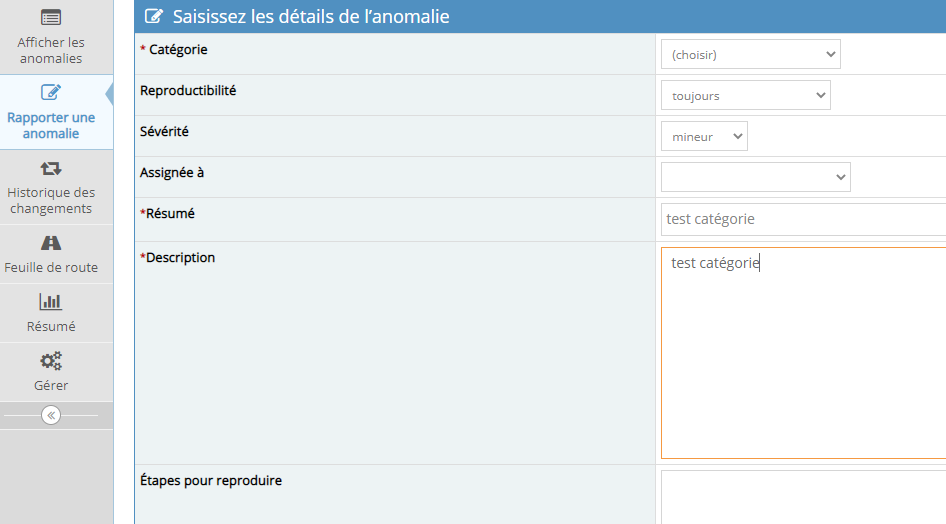This screenshot has width=946, height=524.
Task: Click the Rapporter une anomalie label
Action: point(51,125)
